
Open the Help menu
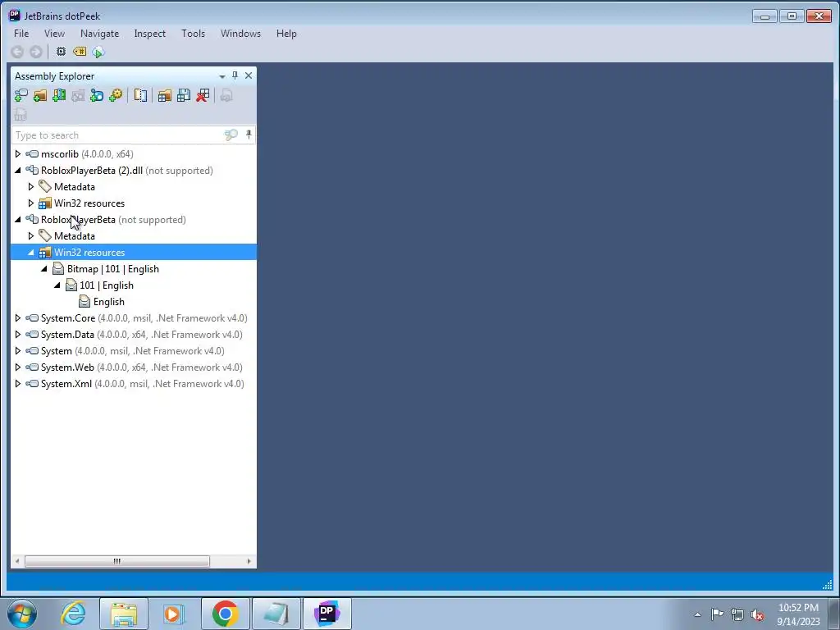(x=286, y=33)
